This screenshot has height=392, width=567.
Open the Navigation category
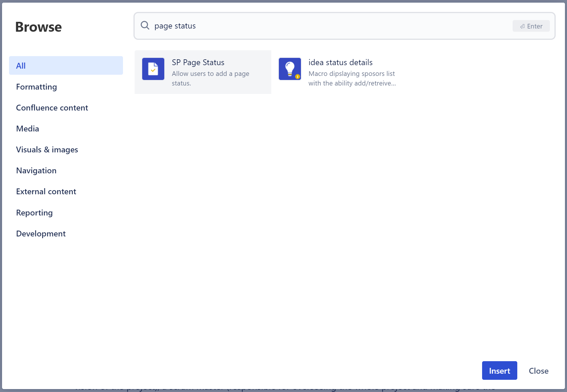(66, 170)
